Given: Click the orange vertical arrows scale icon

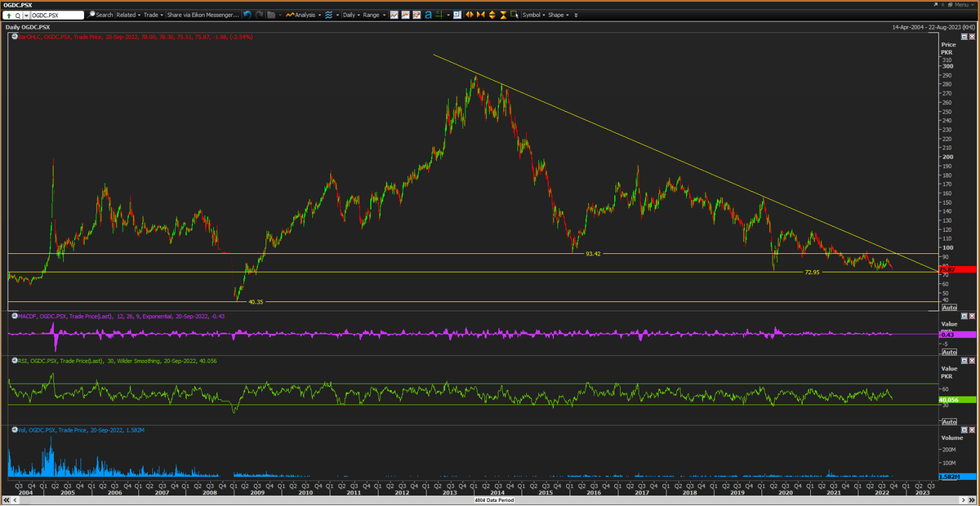Looking at the screenshot, I should pos(491,15).
